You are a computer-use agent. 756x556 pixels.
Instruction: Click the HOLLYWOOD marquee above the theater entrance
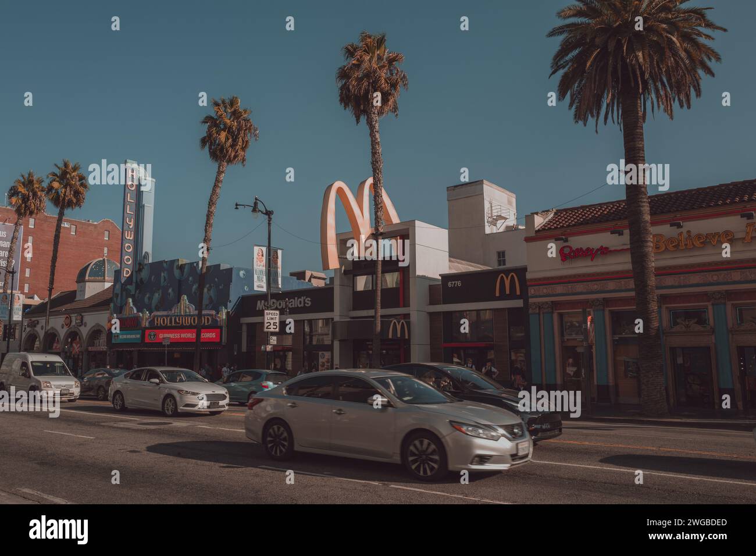(x=182, y=320)
